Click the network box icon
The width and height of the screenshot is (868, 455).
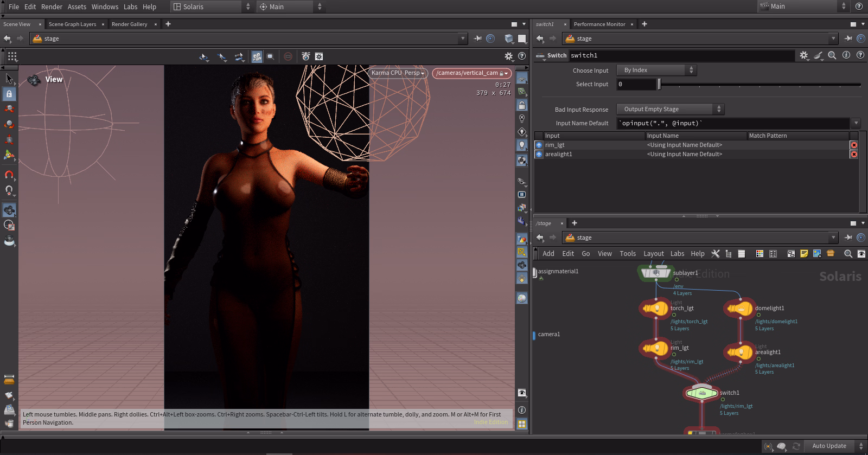pyautogui.click(x=791, y=254)
